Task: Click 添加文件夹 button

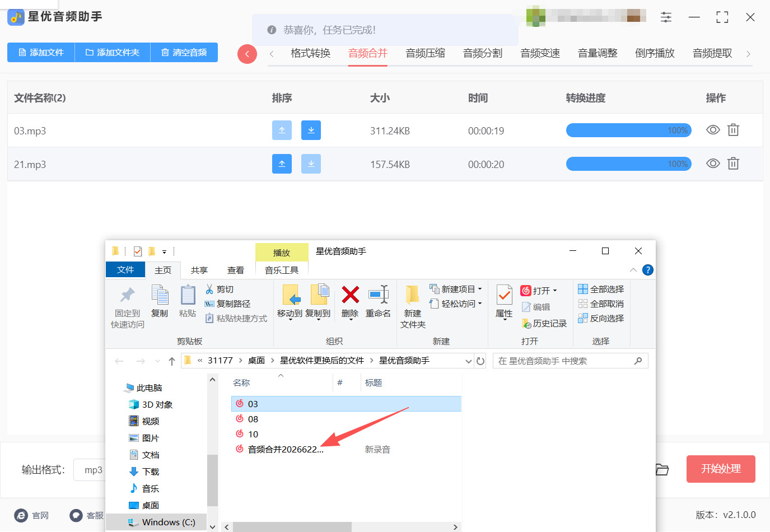Action: click(x=113, y=53)
